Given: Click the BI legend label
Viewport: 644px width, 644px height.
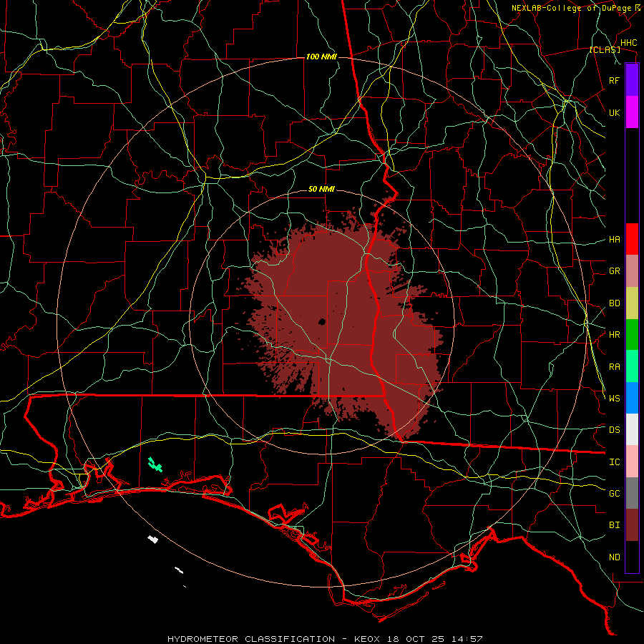Looking at the screenshot, I should click(615, 525).
